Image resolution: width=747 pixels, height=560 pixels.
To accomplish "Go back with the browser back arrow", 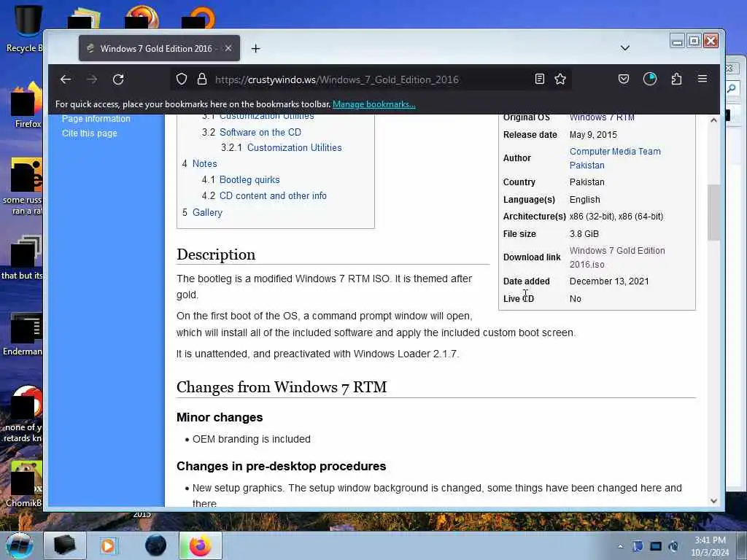I will pos(66,79).
